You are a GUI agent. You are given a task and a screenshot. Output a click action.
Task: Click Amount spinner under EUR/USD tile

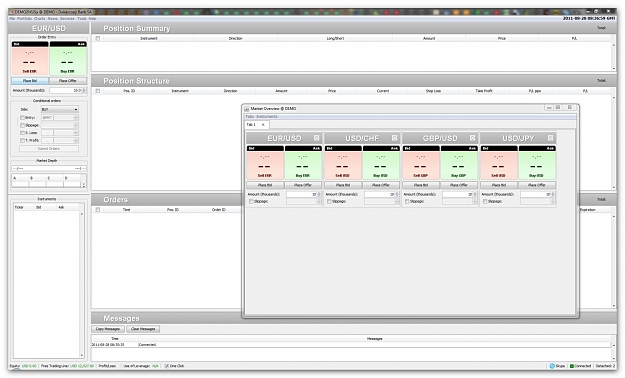(x=319, y=194)
